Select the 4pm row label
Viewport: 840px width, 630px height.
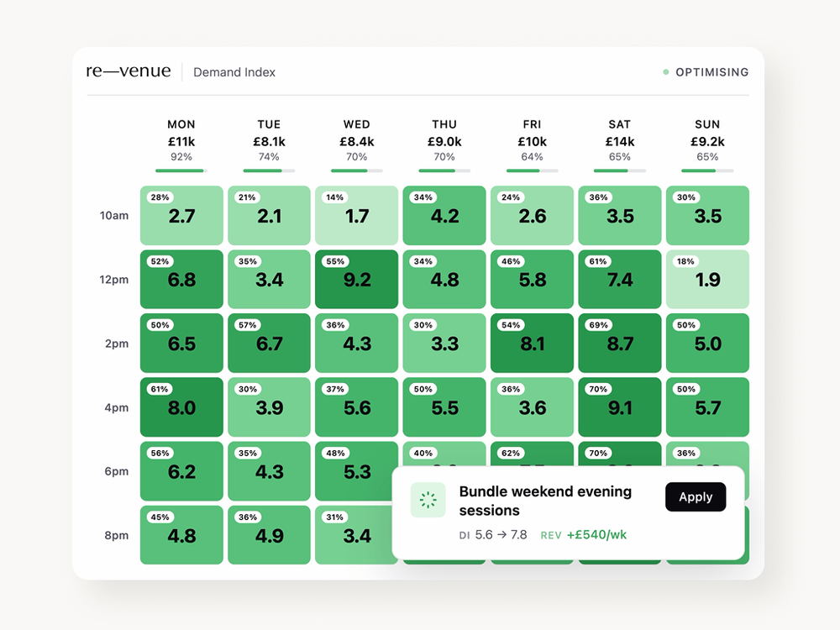pos(116,407)
